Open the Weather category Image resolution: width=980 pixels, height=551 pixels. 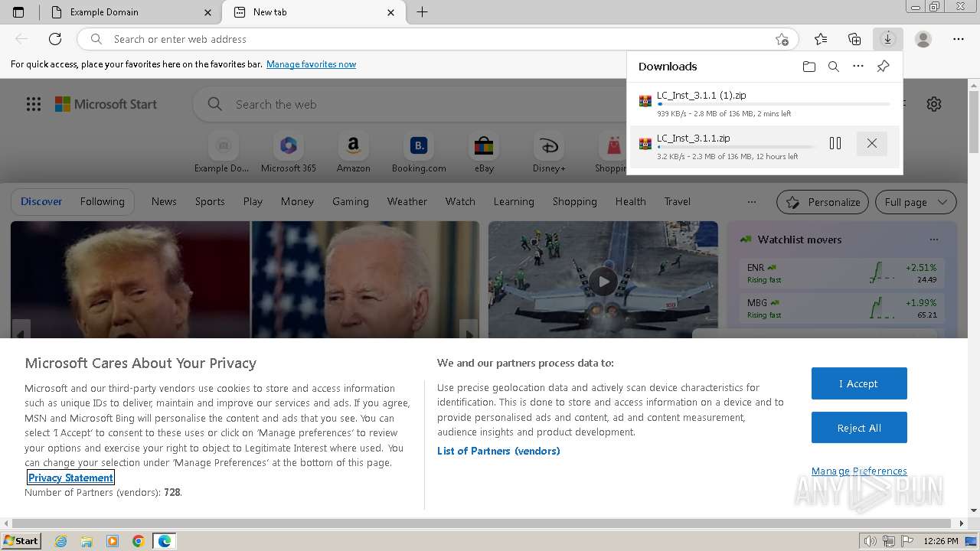(407, 201)
